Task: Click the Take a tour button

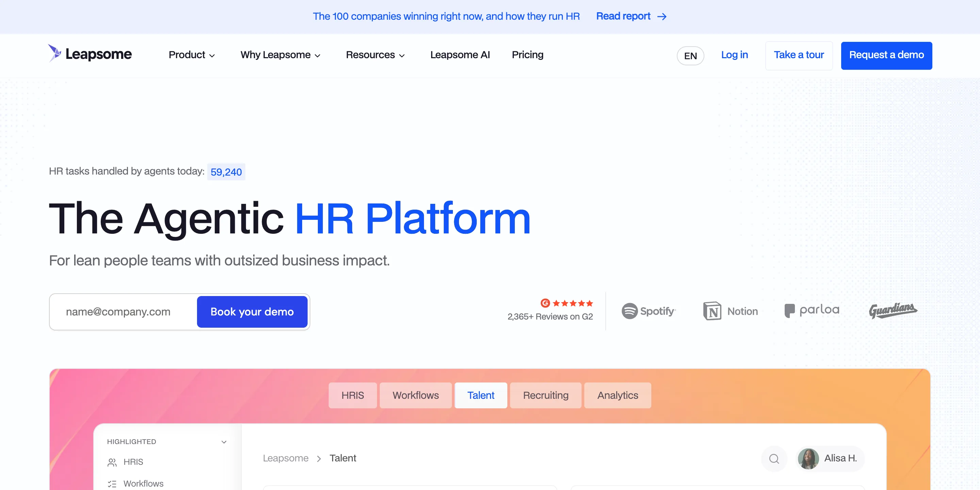Action: [799, 55]
